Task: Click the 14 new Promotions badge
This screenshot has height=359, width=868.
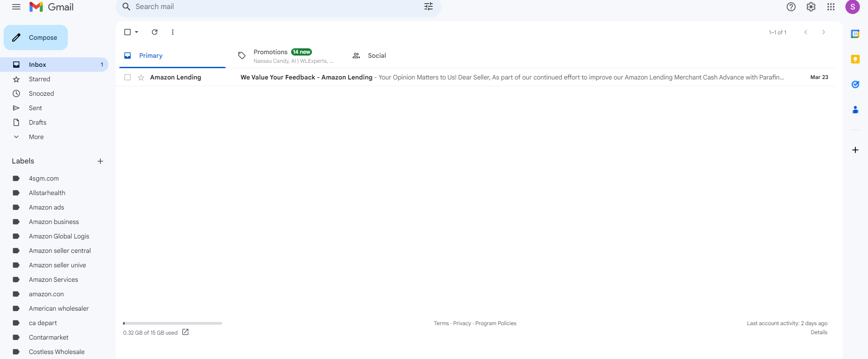Action: coord(302,52)
